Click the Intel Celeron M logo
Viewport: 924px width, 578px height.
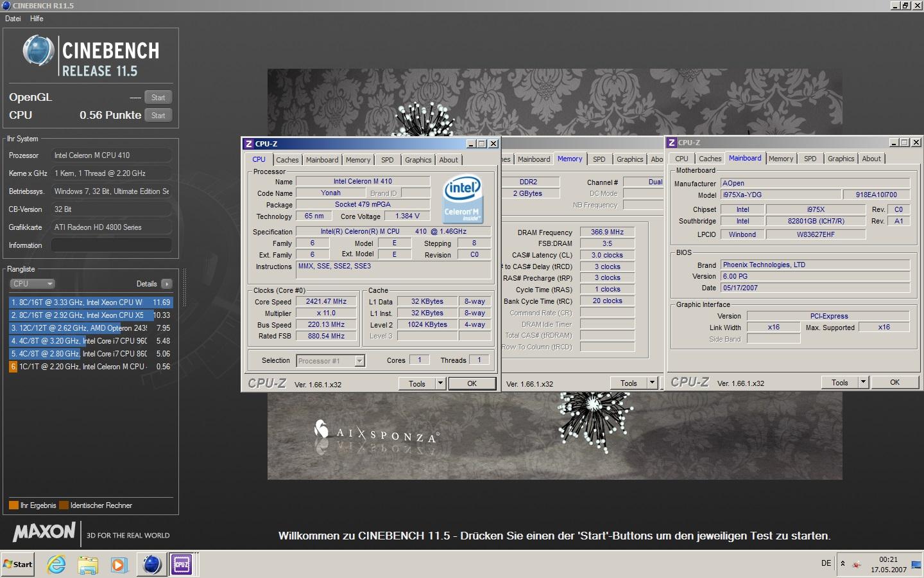coord(463,199)
